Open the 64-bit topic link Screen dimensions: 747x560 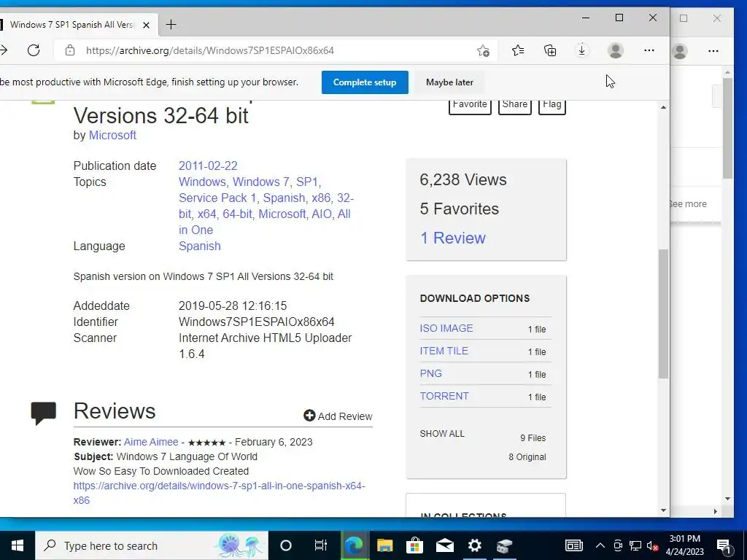pyautogui.click(x=237, y=214)
